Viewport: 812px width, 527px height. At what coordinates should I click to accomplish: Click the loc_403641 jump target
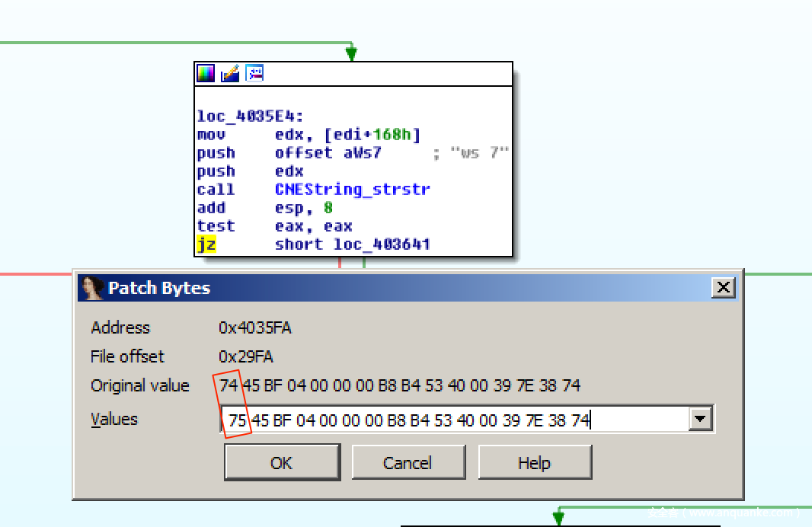pyautogui.click(x=382, y=244)
